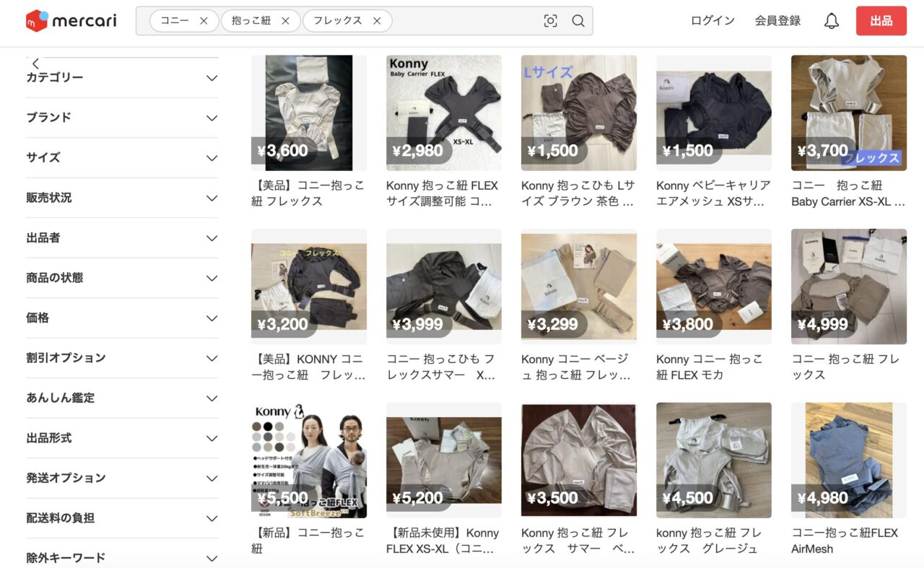Remove the コニー search tag
Viewport: 924px width, 568px height.
[x=204, y=21]
